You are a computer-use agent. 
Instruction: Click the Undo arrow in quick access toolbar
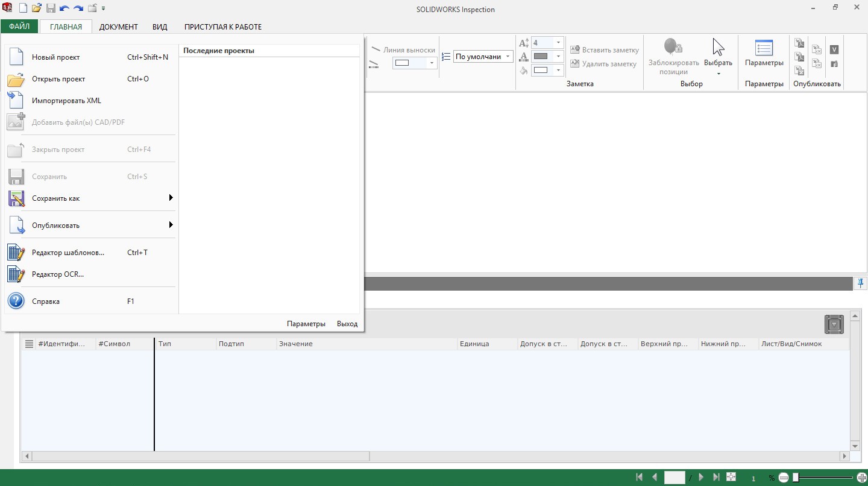point(64,8)
